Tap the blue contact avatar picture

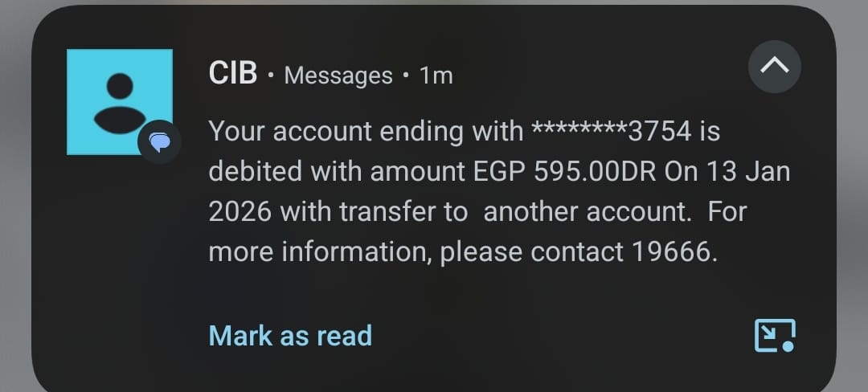pos(119,101)
